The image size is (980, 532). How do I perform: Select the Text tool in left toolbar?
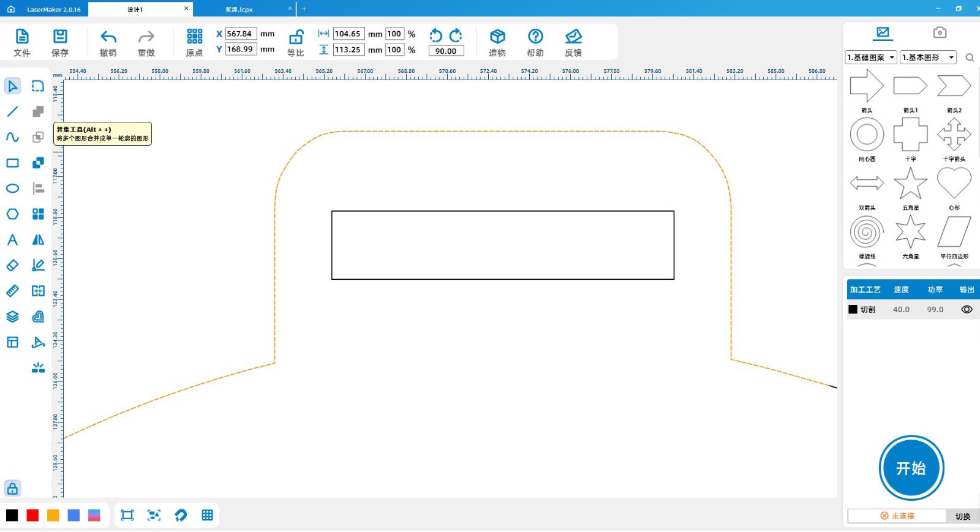click(x=12, y=240)
